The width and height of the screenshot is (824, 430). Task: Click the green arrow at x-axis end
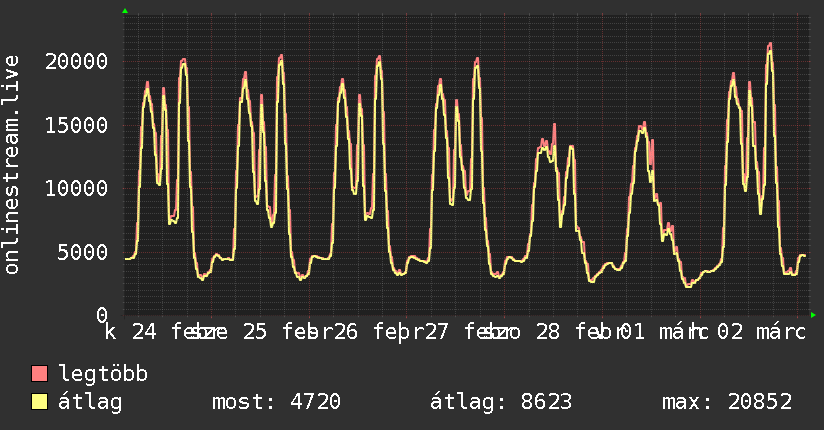click(x=813, y=315)
